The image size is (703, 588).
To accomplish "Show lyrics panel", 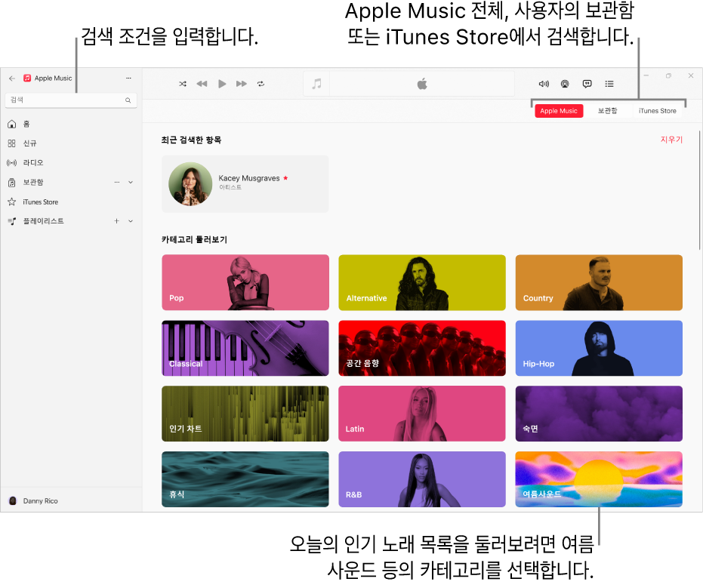I will (x=587, y=84).
